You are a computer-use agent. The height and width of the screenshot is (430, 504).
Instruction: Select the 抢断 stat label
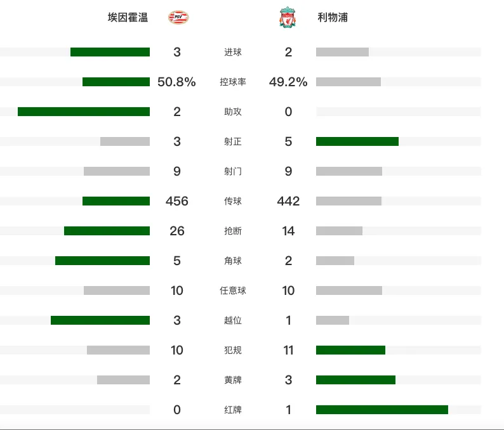[x=233, y=231]
